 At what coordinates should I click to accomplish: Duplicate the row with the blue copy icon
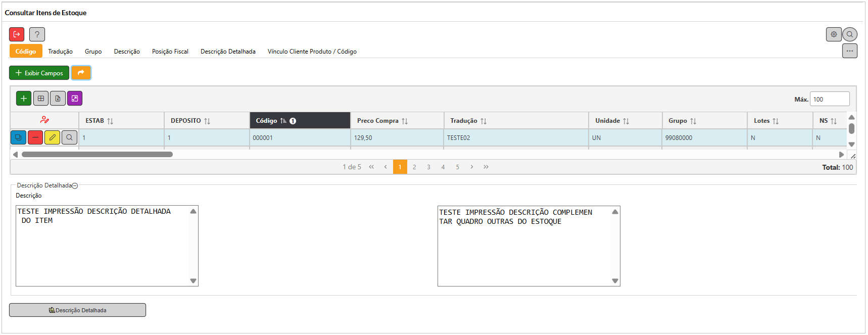click(18, 137)
